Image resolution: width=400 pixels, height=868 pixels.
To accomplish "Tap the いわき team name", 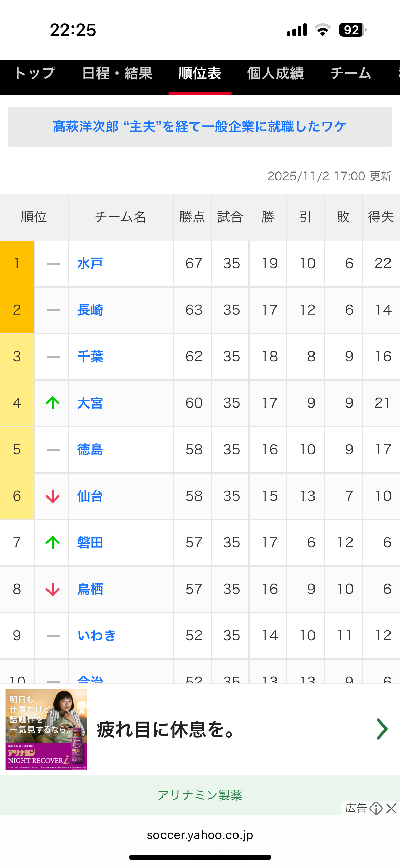I will click(97, 636).
